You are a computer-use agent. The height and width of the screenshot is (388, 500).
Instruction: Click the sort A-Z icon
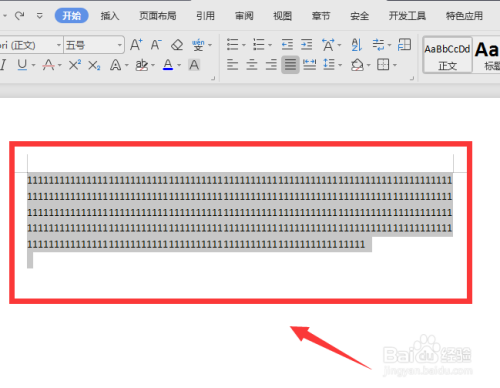pyautogui.click(x=357, y=45)
